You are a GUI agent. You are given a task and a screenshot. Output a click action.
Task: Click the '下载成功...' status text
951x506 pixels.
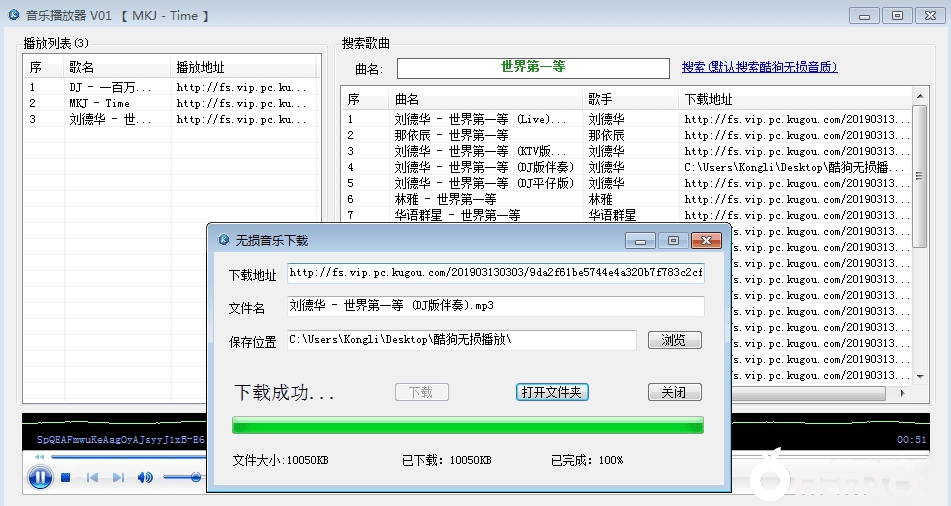(284, 393)
